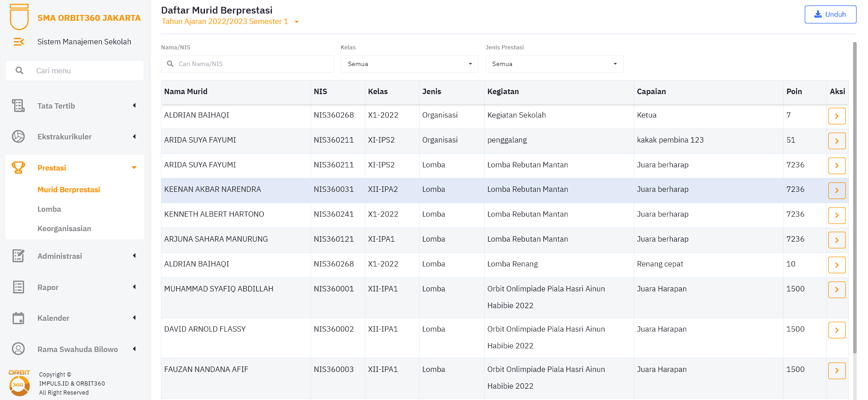Image resolution: width=868 pixels, height=400 pixels.
Task: Open the Jenis Prestasi filter dropdown
Action: [554, 64]
